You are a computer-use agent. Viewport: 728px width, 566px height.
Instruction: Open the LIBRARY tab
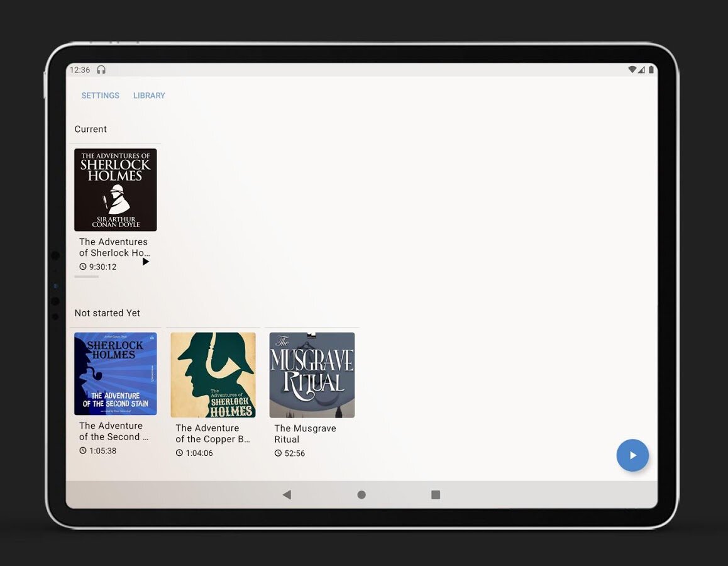(149, 96)
